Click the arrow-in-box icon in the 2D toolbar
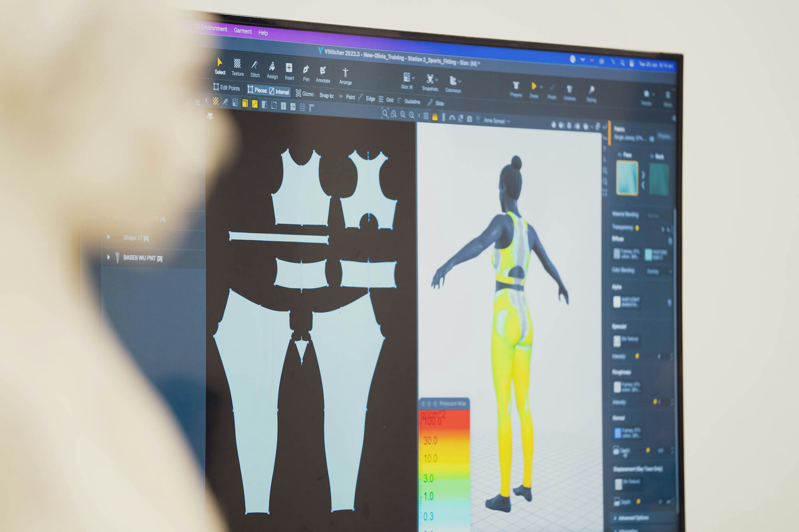799x532 pixels. (293, 107)
